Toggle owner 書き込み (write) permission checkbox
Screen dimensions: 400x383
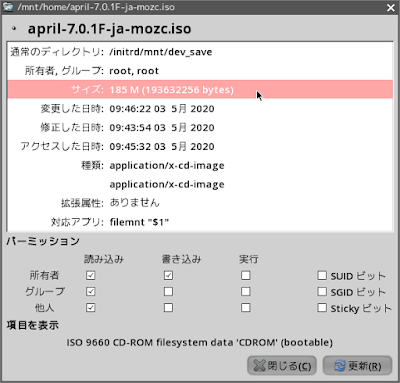[x=168, y=275]
